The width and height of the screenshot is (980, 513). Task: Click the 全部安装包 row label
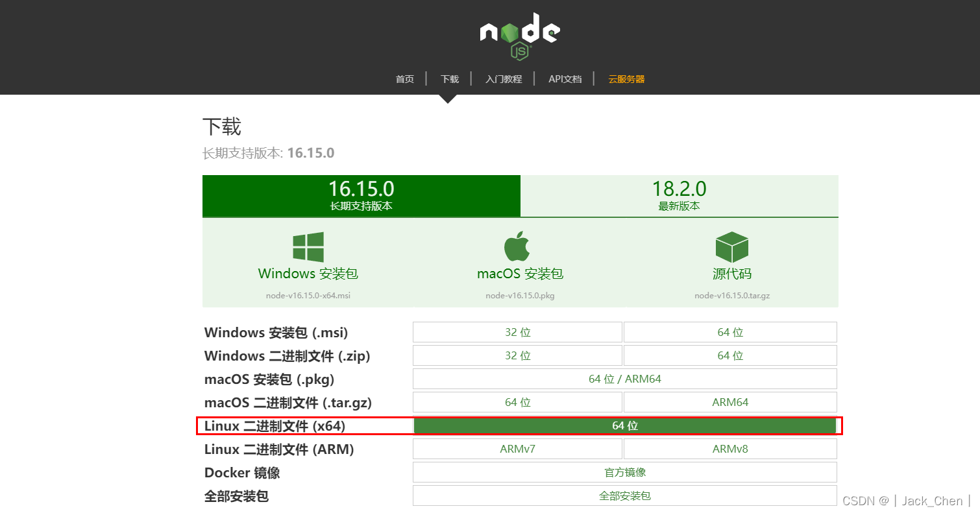(x=236, y=496)
